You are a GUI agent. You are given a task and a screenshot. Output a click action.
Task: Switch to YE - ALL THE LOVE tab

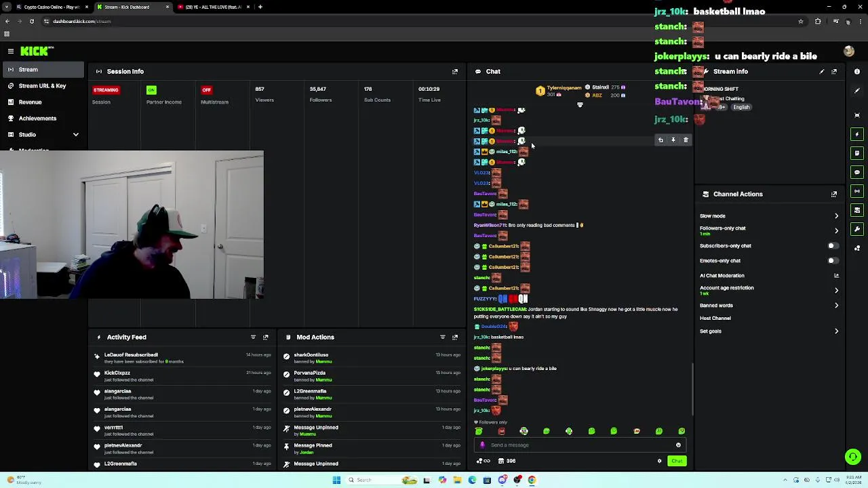(214, 7)
